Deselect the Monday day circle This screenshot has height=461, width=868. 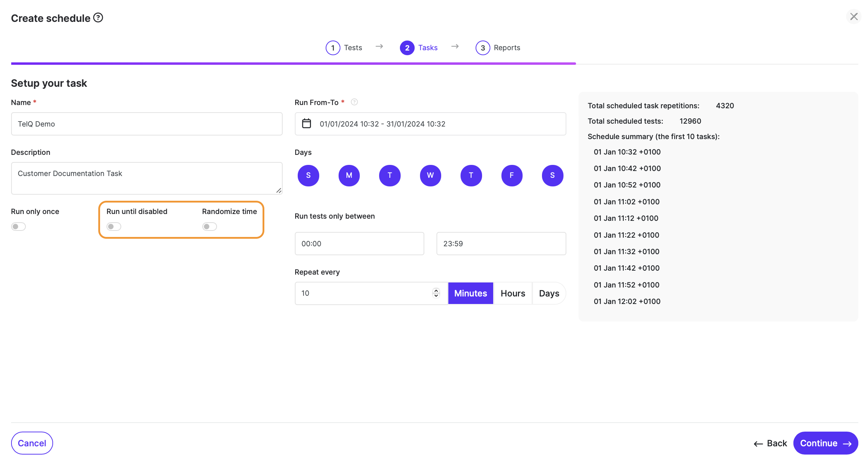(349, 176)
